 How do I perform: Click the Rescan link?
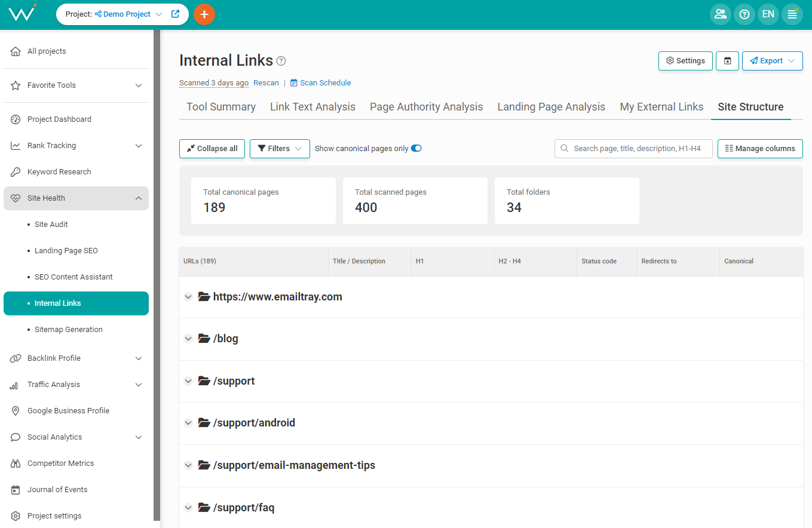click(x=266, y=83)
